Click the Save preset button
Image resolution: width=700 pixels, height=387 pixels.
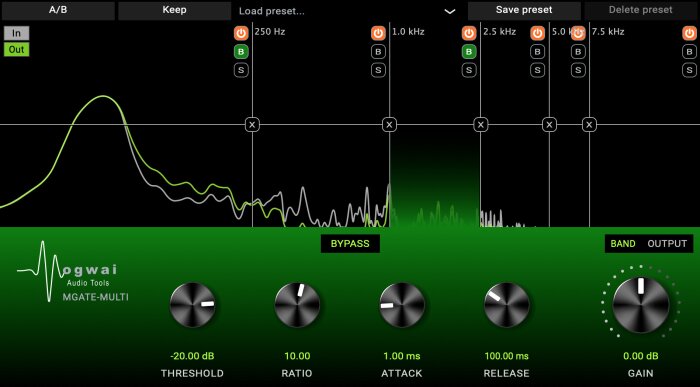524,10
